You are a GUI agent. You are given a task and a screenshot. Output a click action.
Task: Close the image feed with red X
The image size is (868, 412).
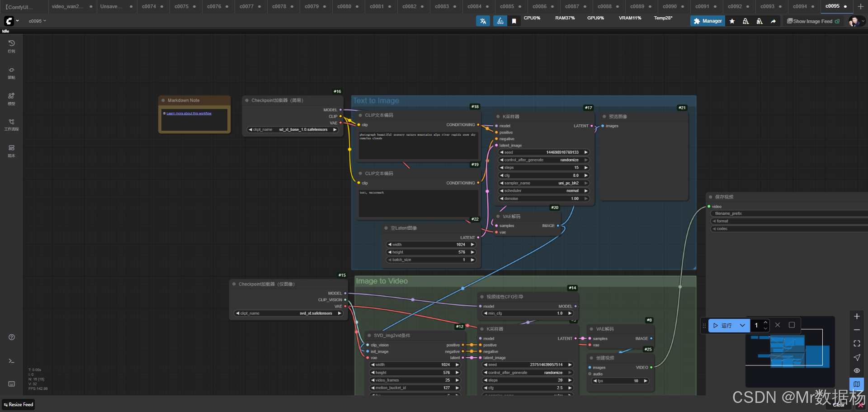point(861,405)
